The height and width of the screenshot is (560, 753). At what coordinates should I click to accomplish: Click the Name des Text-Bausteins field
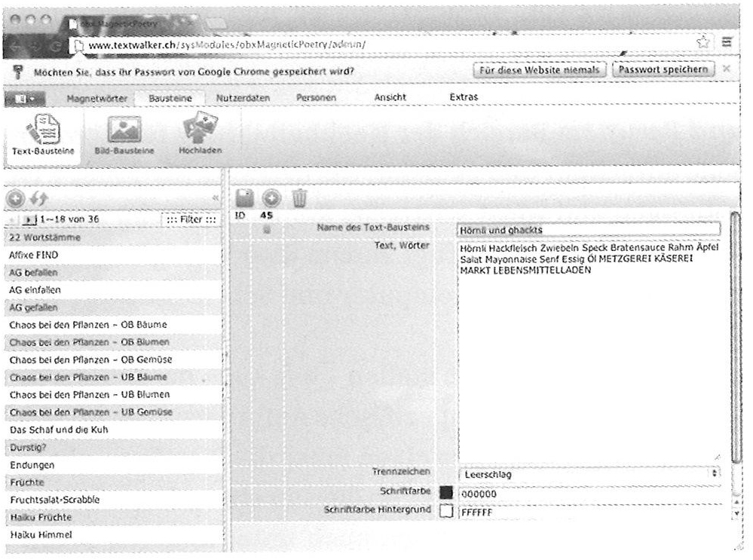pyautogui.click(x=589, y=229)
